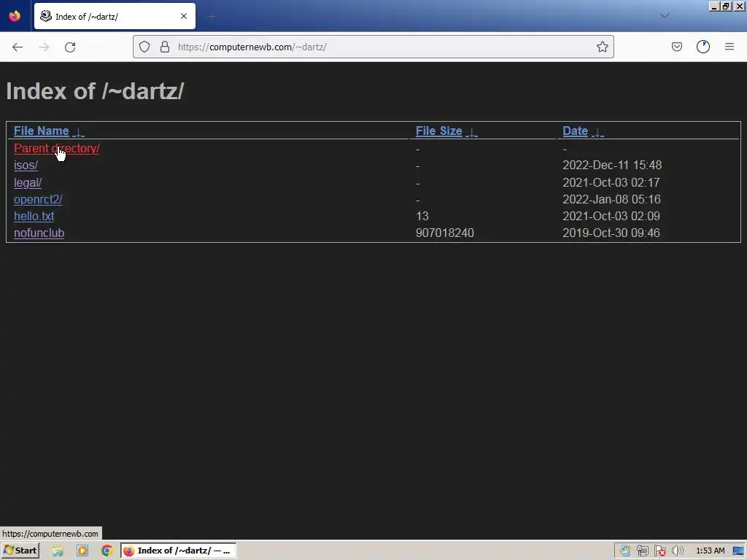Screen dimensions: 747x560
Task: Sort the listing by File Name header
Action: pyautogui.click(x=42, y=131)
